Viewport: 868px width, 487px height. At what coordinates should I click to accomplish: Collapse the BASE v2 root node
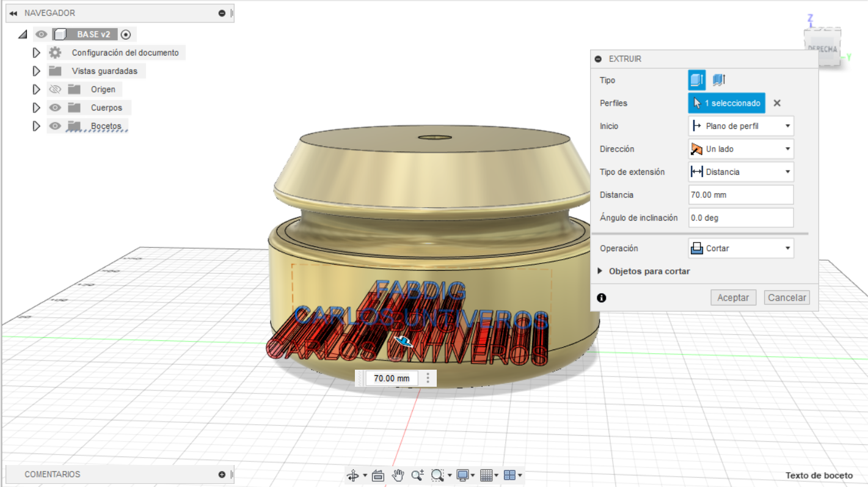(23, 34)
